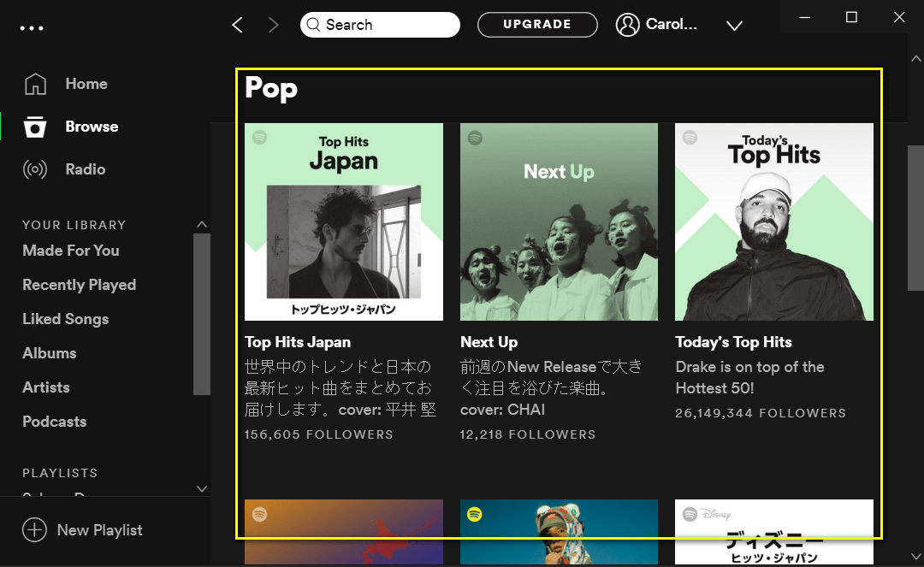Image resolution: width=924 pixels, height=567 pixels.
Task: Click into the Search field
Action: (x=385, y=25)
